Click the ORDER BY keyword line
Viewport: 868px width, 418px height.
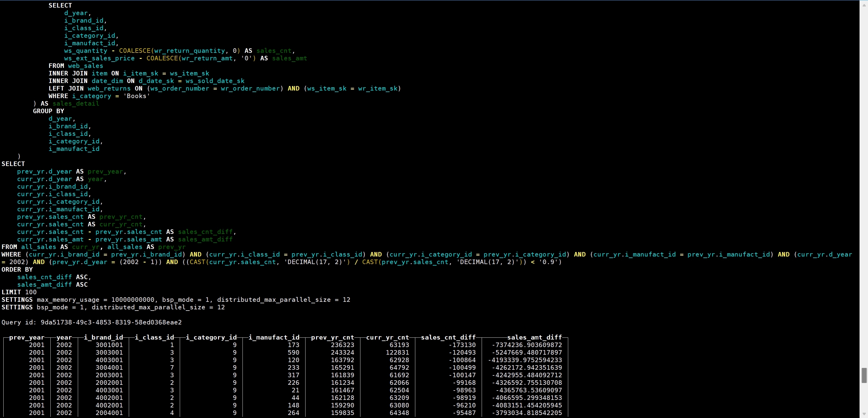17,270
